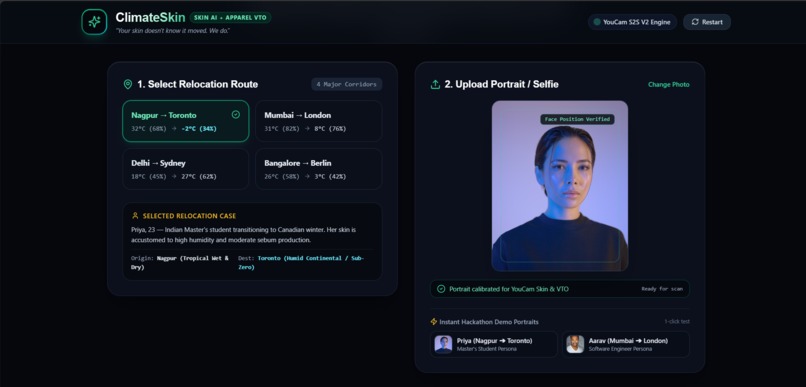Click "Master's Student Persona" subtitle
Screen dimensions: 806x387
click(x=487, y=349)
